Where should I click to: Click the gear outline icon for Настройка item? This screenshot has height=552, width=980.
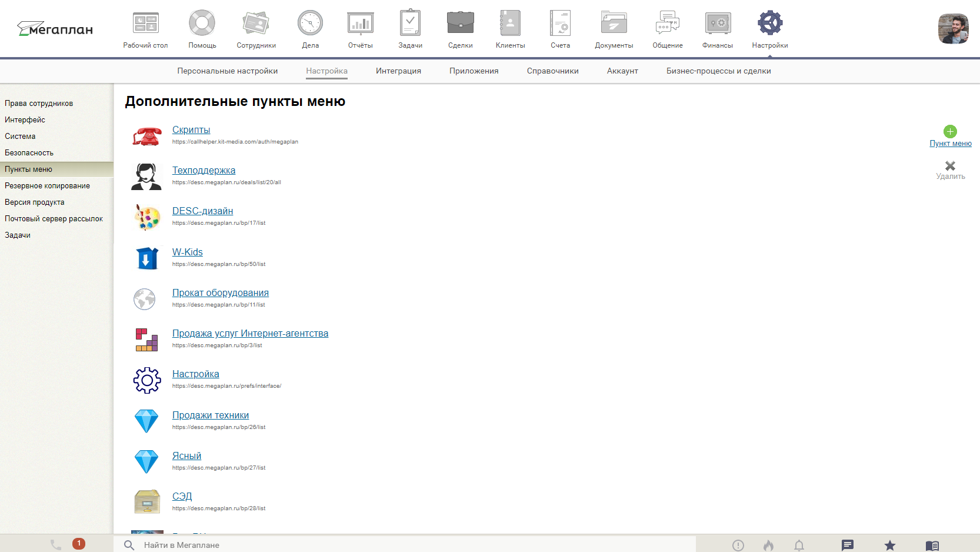147,380
